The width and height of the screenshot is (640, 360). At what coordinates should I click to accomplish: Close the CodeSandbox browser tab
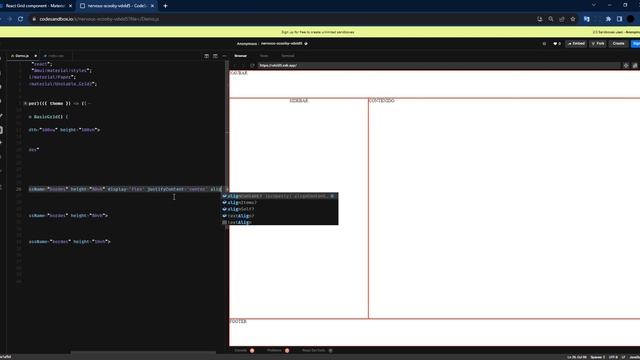(152, 6)
